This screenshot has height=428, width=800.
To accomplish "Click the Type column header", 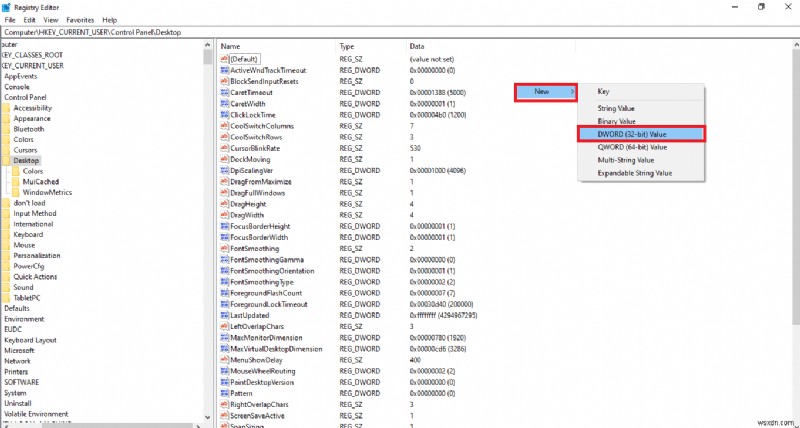I will tap(371, 46).
